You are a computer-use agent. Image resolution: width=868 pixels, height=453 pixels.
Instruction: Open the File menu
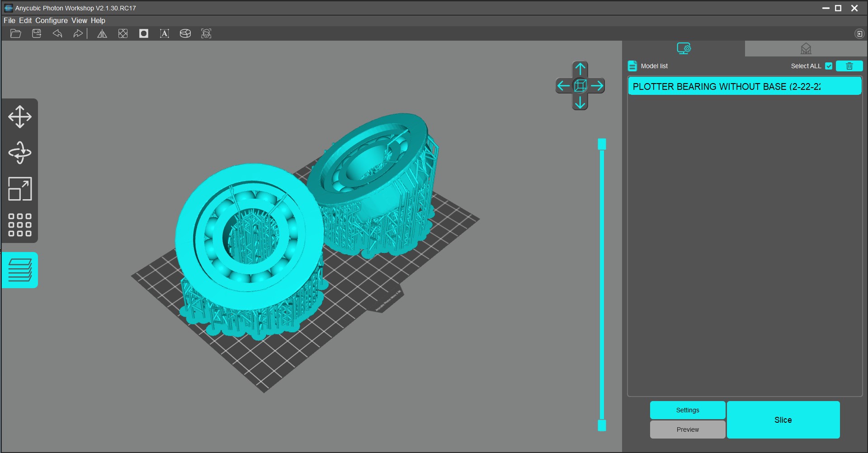9,20
